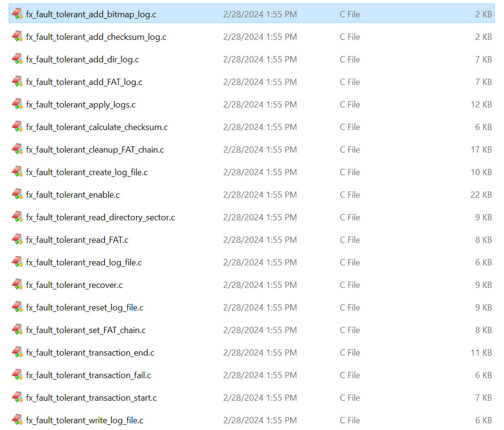Click the icon of fx_fault_tolerant_write_log_file.c
The width and height of the screenshot is (504, 430).
(17, 420)
